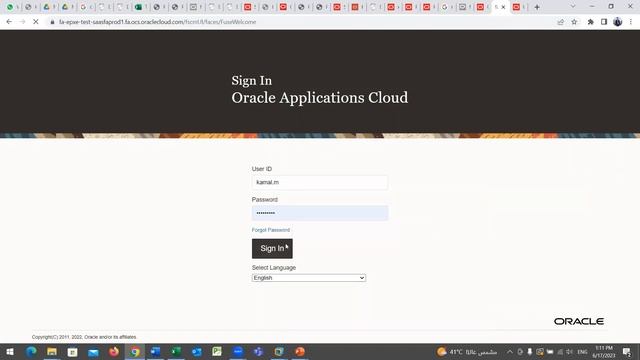Open Outlook from the taskbar
Image resolution: width=640 pixels, height=360 pixels.
pyautogui.click(x=197, y=352)
